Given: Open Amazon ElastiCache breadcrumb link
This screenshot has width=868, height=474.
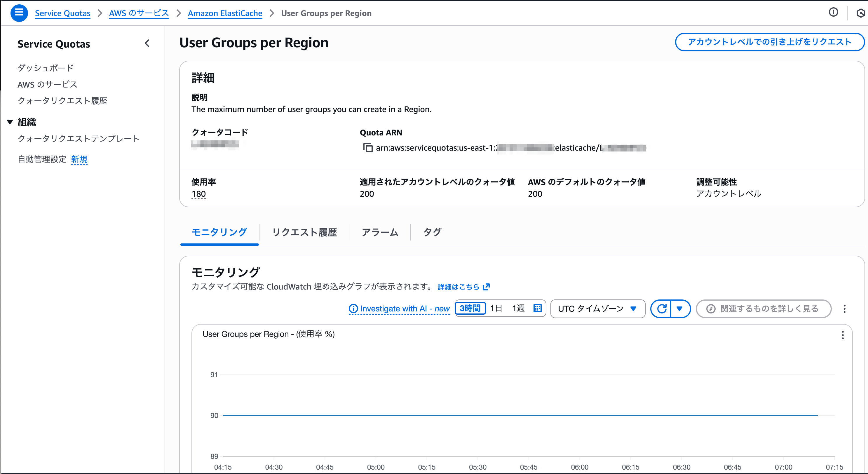Looking at the screenshot, I should coord(225,13).
